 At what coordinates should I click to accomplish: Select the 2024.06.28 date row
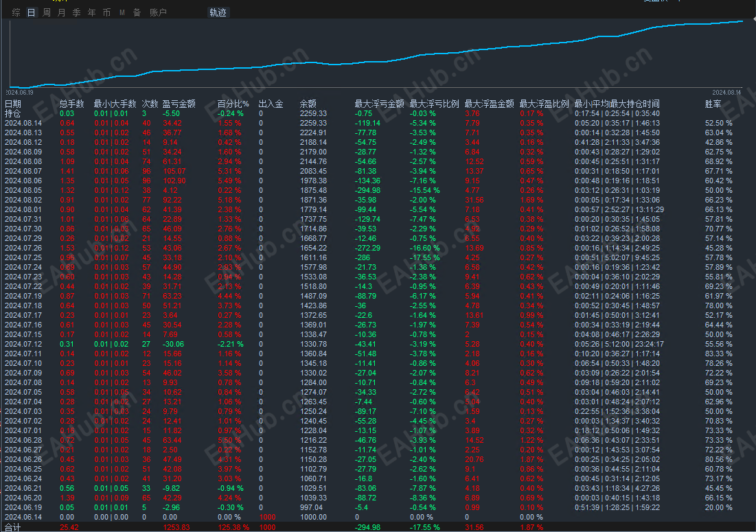click(x=23, y=440)
